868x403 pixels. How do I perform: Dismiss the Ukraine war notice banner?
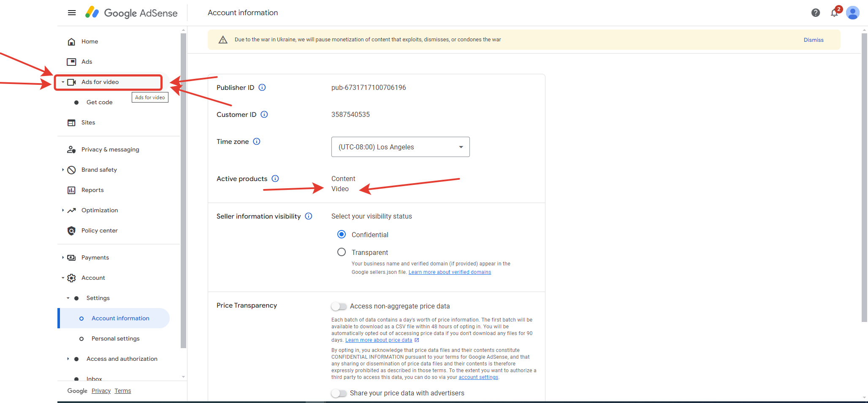click(814, 40)
